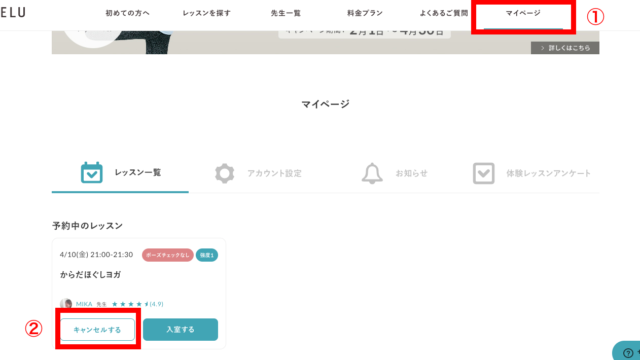Image resolution: width=640 pixels, height=360 pixels.
Task: Click the 入室する button
Action: [x=180, y=329]
